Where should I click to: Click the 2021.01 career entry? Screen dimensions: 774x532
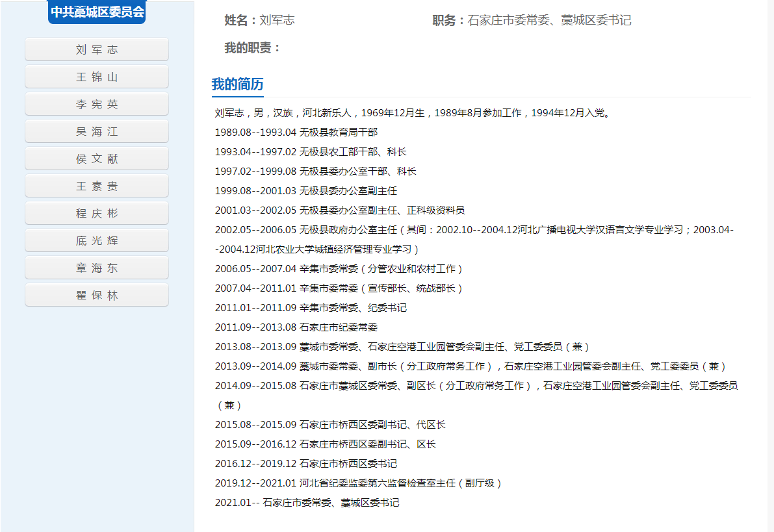(x=307, y=502)
